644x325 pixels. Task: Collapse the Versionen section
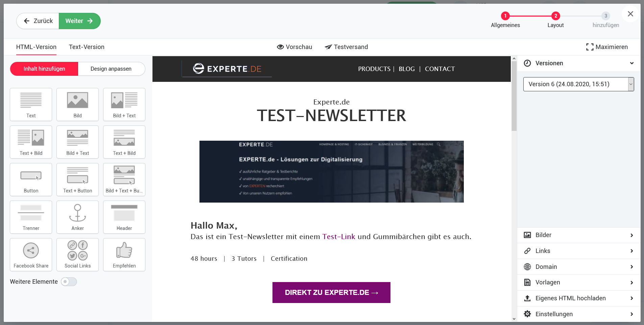631,63
